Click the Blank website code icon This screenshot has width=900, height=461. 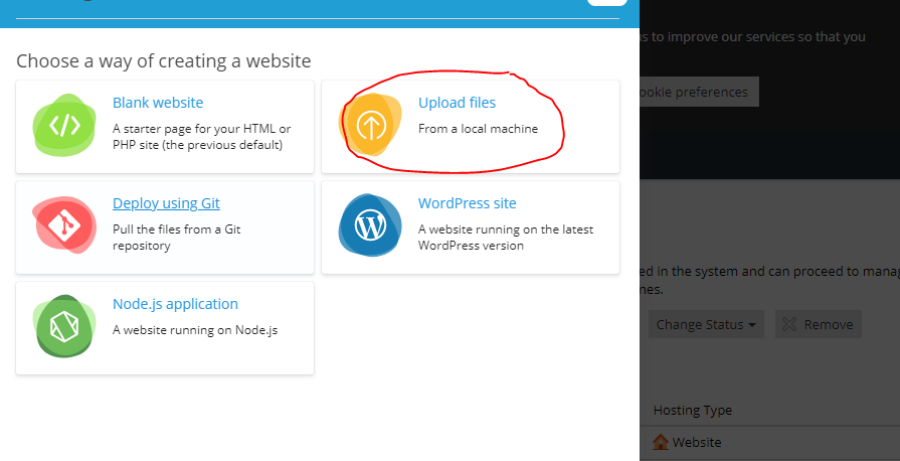click(64, 126)
